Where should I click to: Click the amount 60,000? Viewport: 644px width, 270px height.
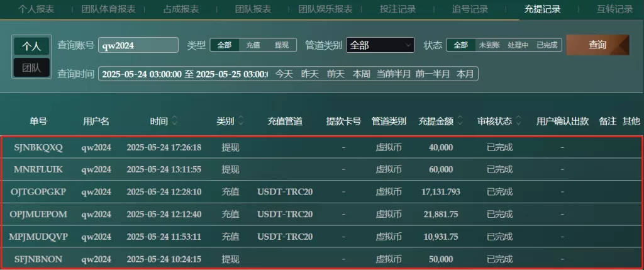tap(441, 169)
